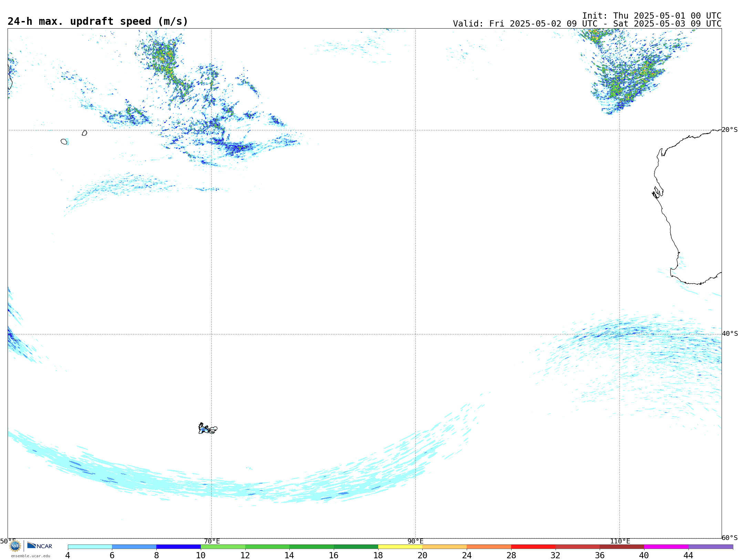Image resolution: width=744 pixels, height=560 pixels.
Task: Click the Mauritius island outline near 20°S
Action: tap(84, 133)
